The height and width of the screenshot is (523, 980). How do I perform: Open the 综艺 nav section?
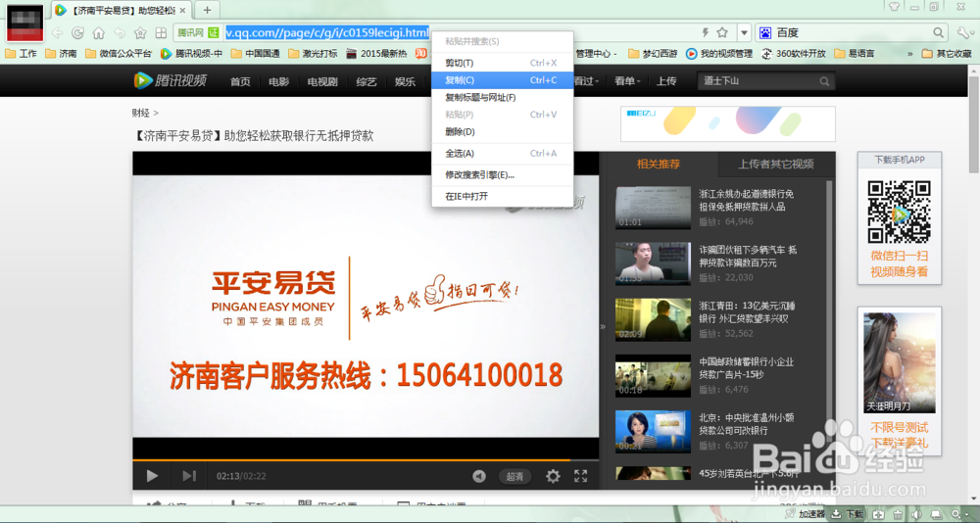(367, 81)
